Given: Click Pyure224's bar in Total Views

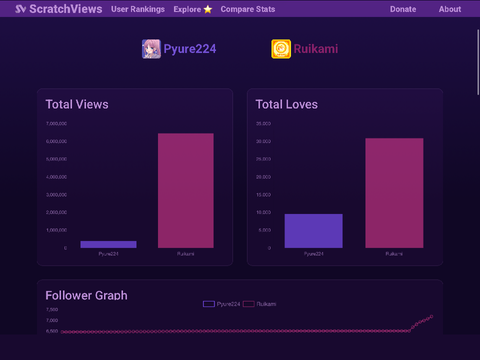Looking at the screenshot, I should click(108, 244).
